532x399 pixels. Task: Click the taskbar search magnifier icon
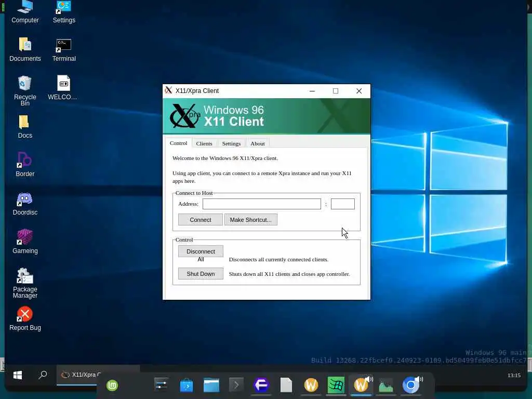pos(43,375)
